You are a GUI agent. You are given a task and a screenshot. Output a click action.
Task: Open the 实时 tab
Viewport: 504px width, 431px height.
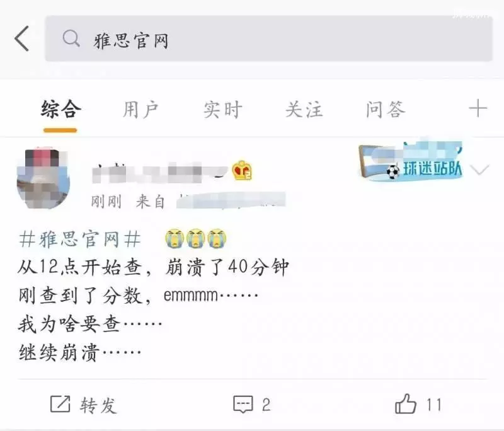pos(222,110)
